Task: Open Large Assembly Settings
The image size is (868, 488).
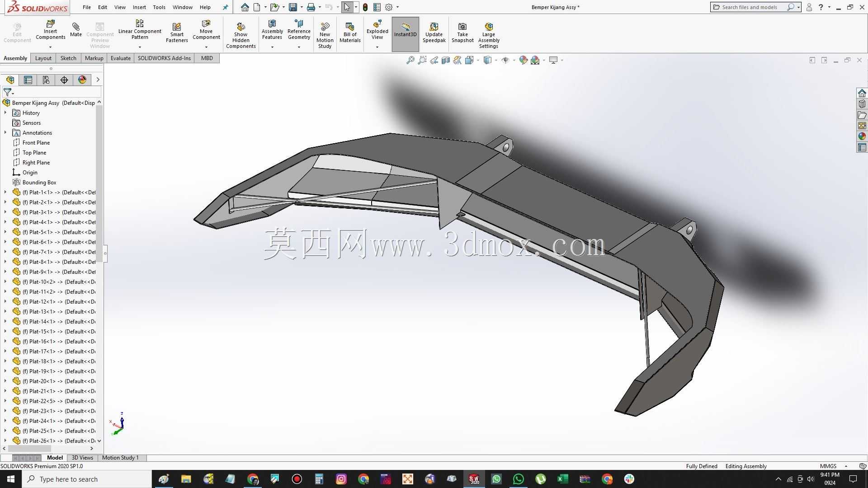Action: (x=489, y=35)
